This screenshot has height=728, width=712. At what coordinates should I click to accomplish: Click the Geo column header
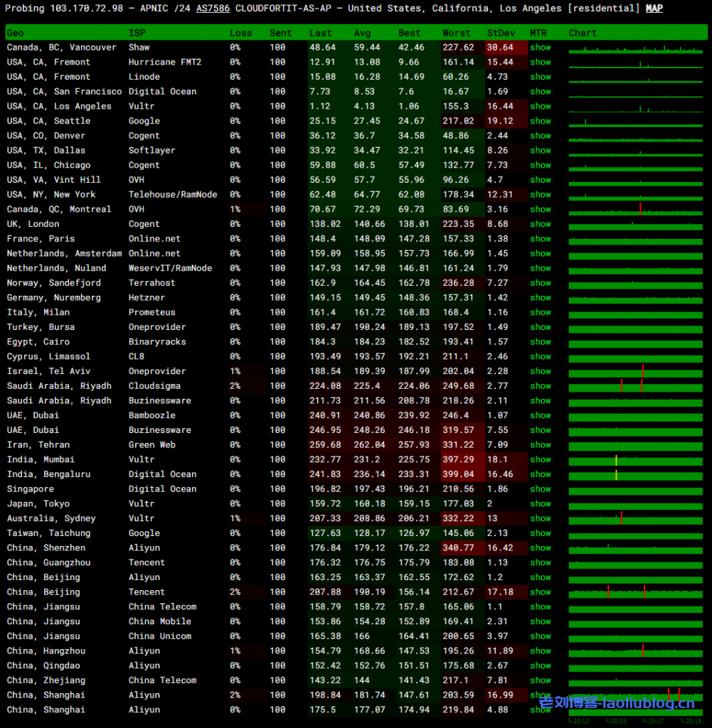15,33
